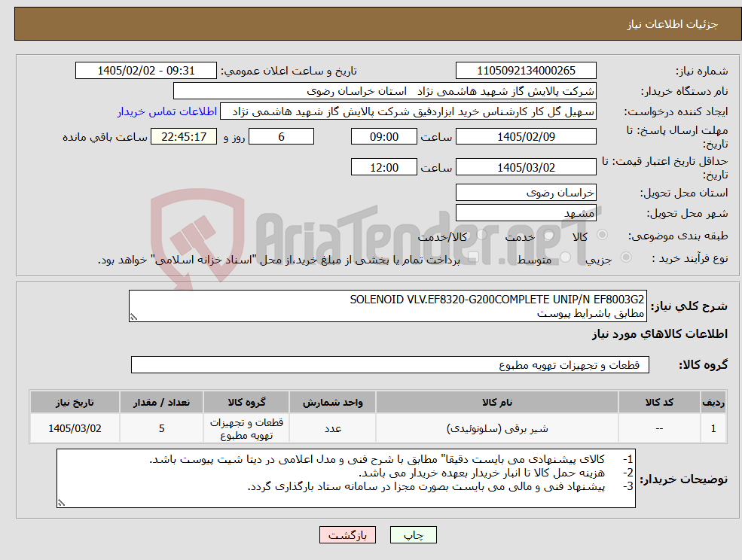Open اطلاعات تماس خریدار link
742x560 pixels.
167,111
